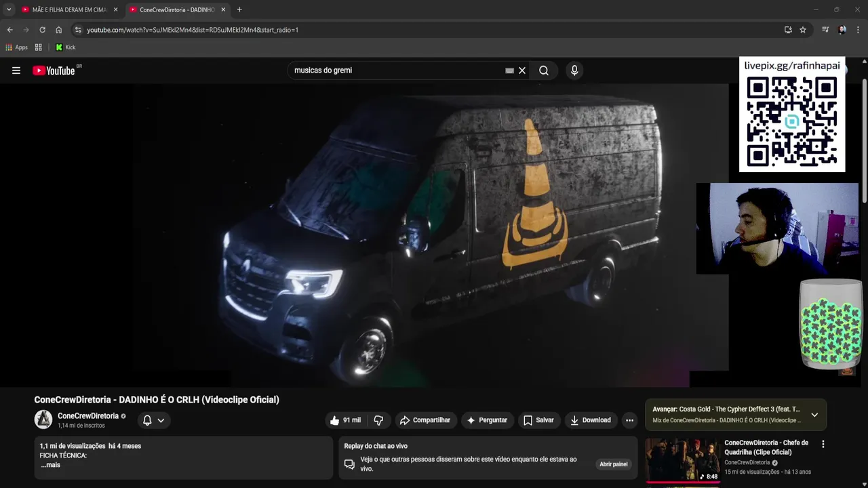The image size is (868, 488).
Task: Open the Chefe de Quadrilha video thumbnail
Action: (682, 460)
